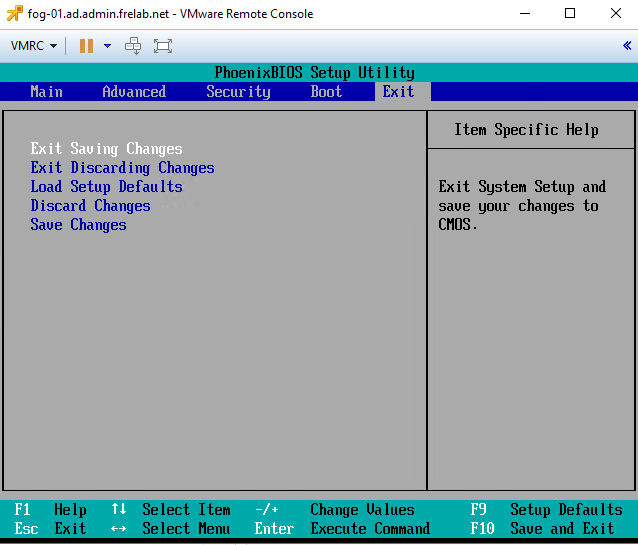Select Exit Discarding Changes

[122, 168]
